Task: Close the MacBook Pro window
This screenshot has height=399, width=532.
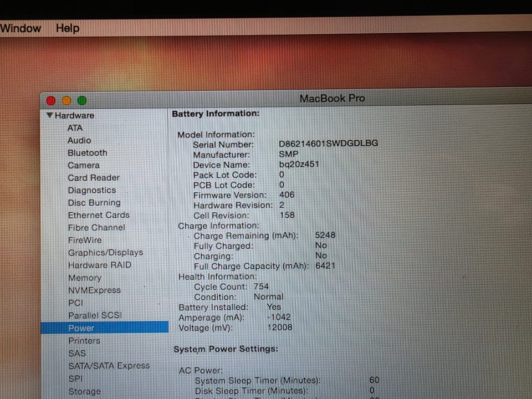Action: coord(51,101)
